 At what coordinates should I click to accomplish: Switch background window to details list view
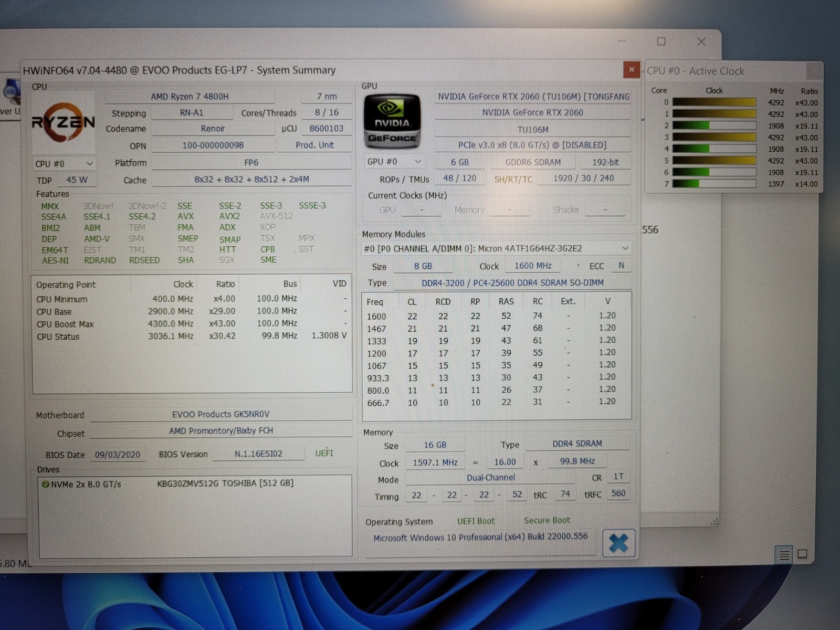click(784, 554)
